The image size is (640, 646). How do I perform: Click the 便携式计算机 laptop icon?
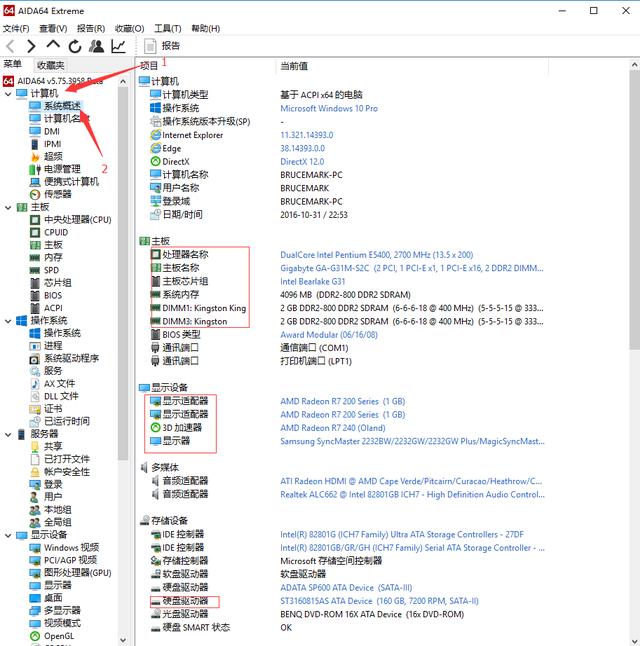(35, 182)
